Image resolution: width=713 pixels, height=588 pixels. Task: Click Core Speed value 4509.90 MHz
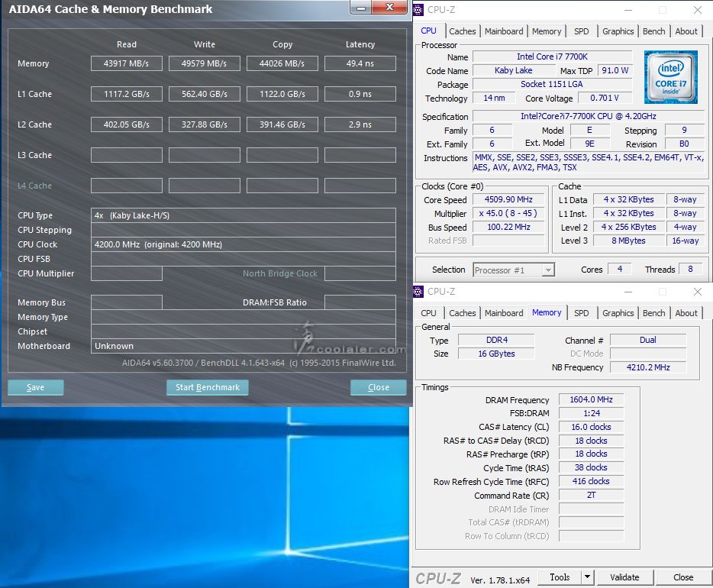point(508,199)
